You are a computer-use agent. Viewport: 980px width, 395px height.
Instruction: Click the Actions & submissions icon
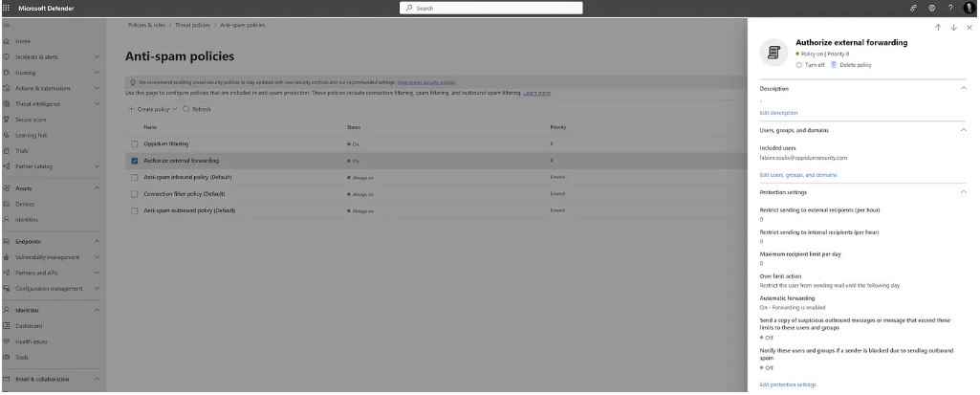[x=7, y=88]
